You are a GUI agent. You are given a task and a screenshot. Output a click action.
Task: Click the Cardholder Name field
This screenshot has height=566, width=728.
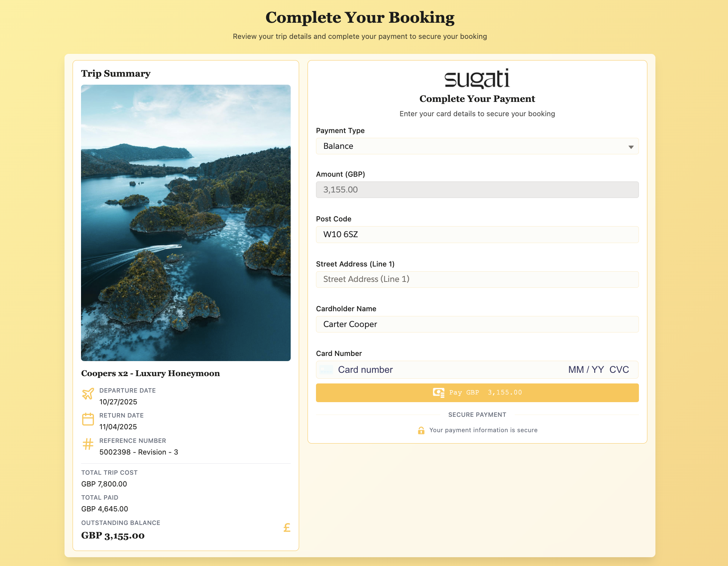477,324
